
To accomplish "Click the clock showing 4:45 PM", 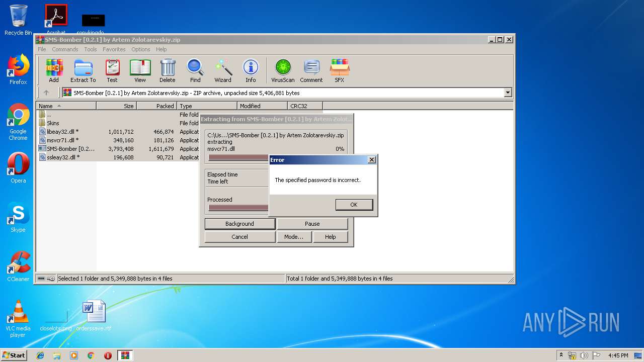I will (618, 355).
